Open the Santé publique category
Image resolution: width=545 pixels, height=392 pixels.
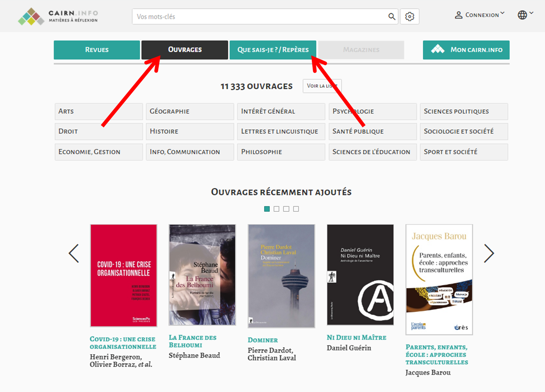tap(373, 132)
